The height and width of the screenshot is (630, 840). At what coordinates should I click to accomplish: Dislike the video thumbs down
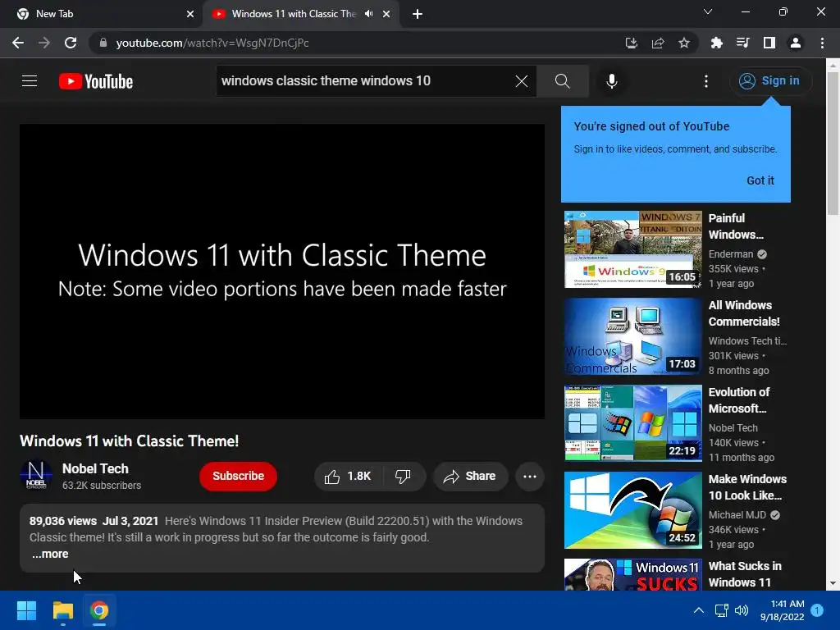[x=403, y=477]
